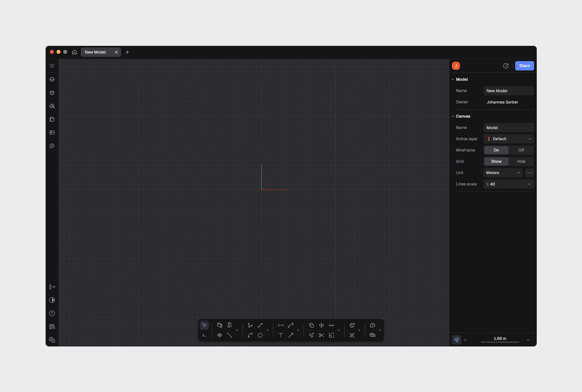Select the text tool
This screenshot has width=582, height=392.
(x=281, y=335)
